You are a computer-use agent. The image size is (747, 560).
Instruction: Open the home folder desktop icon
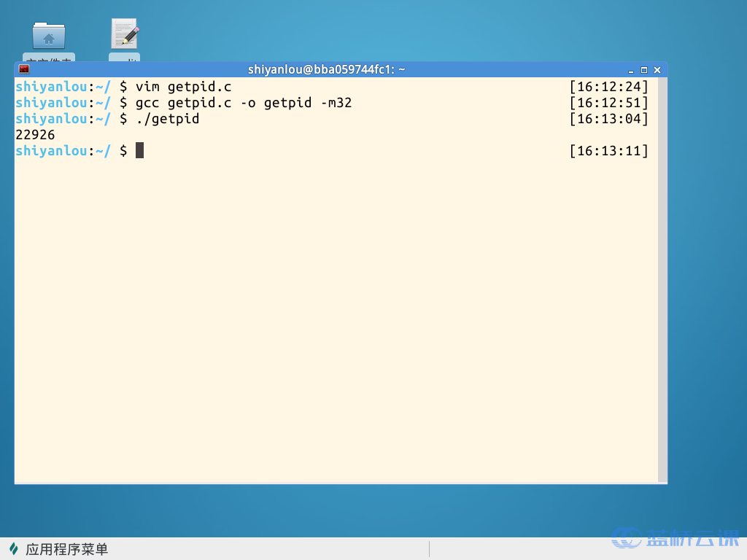(x=49, y=35)
